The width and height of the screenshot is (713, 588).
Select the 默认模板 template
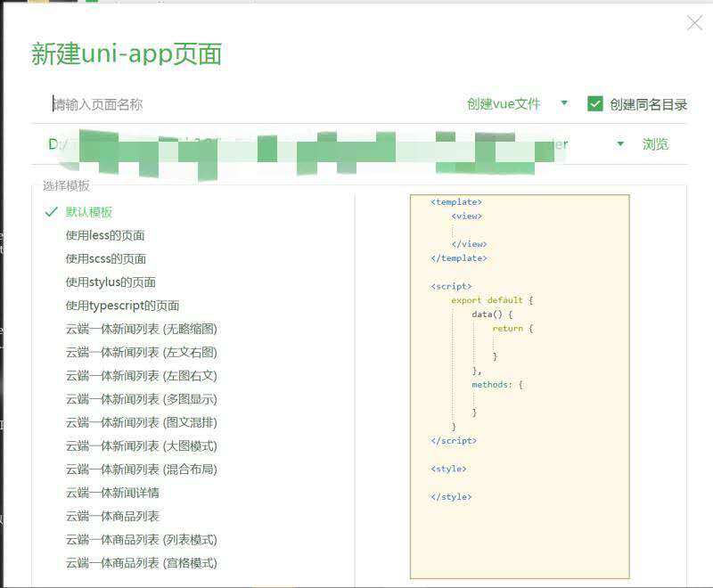89,212
